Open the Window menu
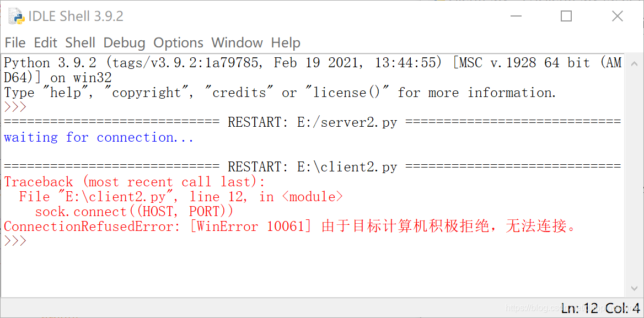 tap(237, 42)
